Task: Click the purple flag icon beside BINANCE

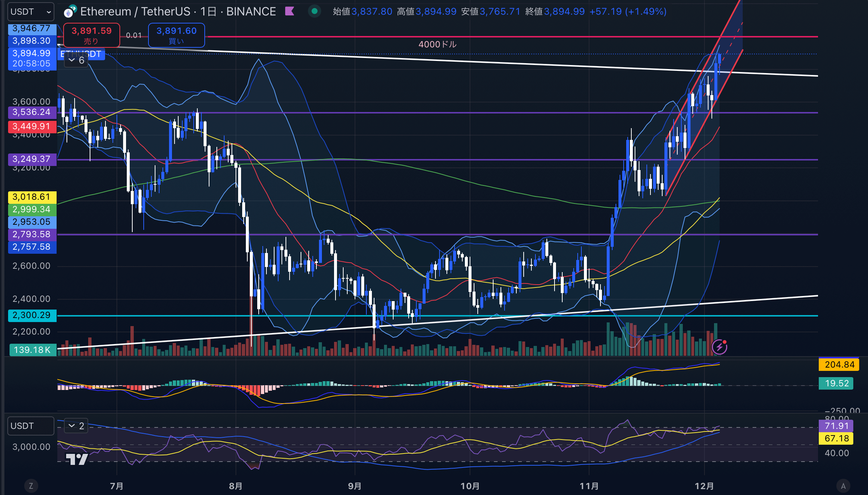Action: [x=290, y=11]
